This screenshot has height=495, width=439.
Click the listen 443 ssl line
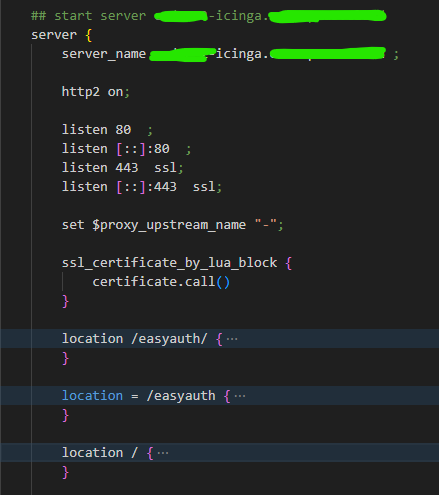pyautogui.click(x=122, y=168)
